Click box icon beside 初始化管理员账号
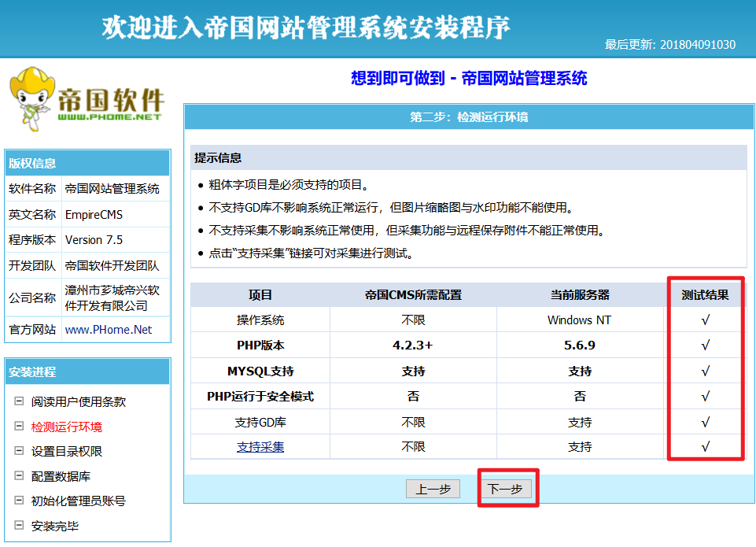Screen dimensions: 756x547 [19, 501]
